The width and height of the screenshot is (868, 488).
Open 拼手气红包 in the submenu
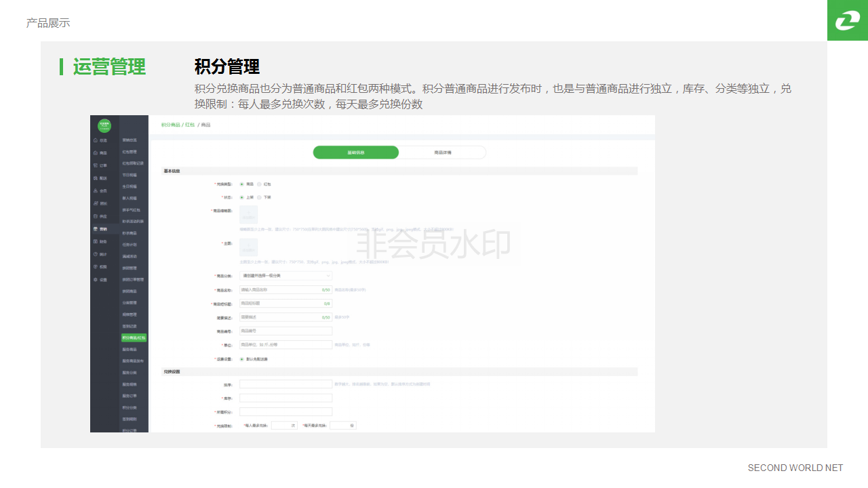[x=131, y=210]
